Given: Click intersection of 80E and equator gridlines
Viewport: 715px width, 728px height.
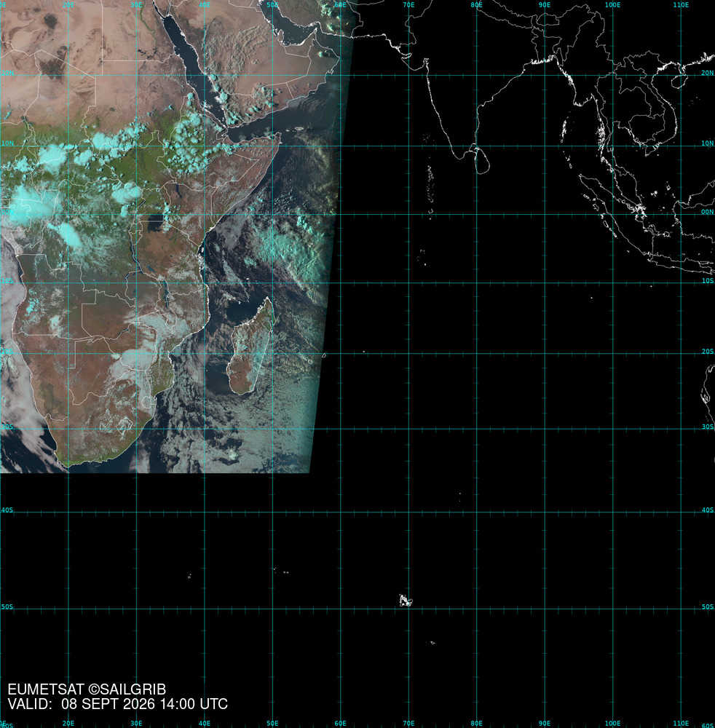Looking at the screenshot, I should pos(477,214).
